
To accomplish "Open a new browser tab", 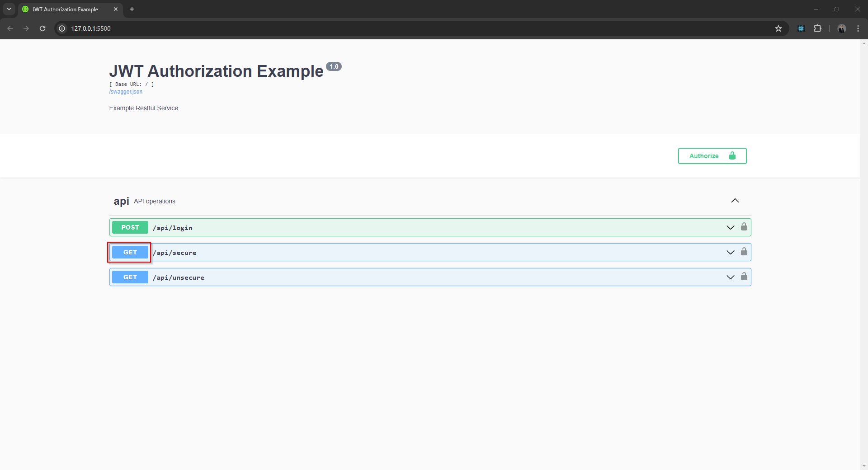I will (x=132, y=9).
